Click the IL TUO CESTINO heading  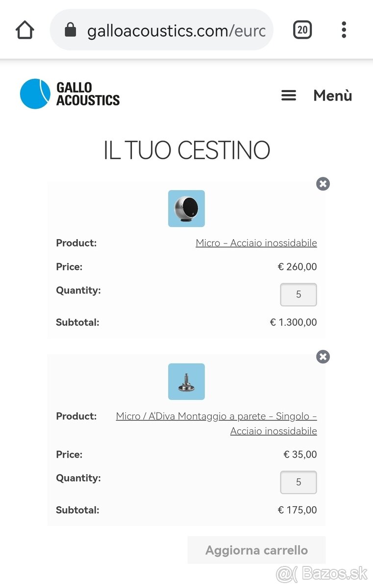point(187,150)
